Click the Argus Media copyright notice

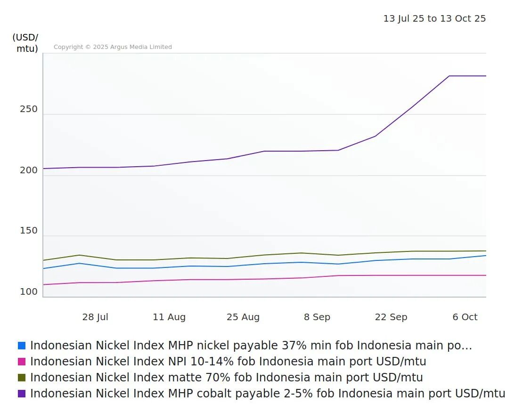point(113,47)
